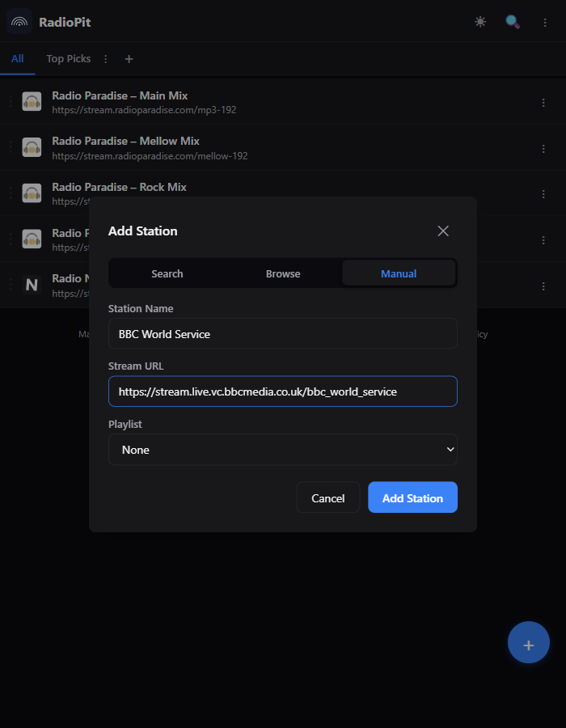Viewport: 566px width, 728px height.
Task: Click the RadioPit app title
Action: (65, 23)
